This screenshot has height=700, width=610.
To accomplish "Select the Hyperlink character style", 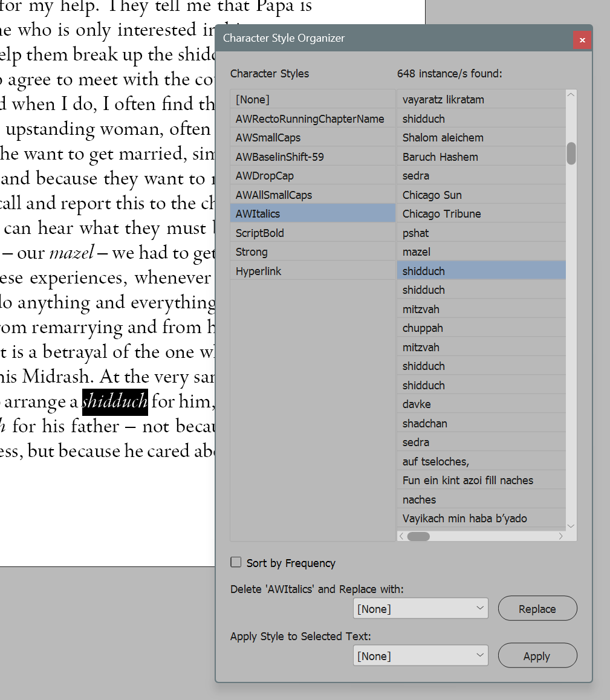I will [313, 271].
